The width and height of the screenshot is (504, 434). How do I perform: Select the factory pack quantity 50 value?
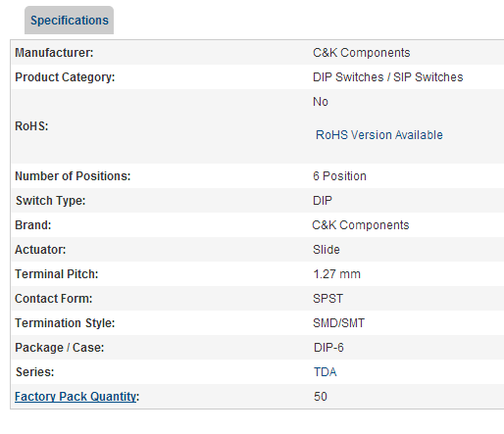click(x=321, y=397)
